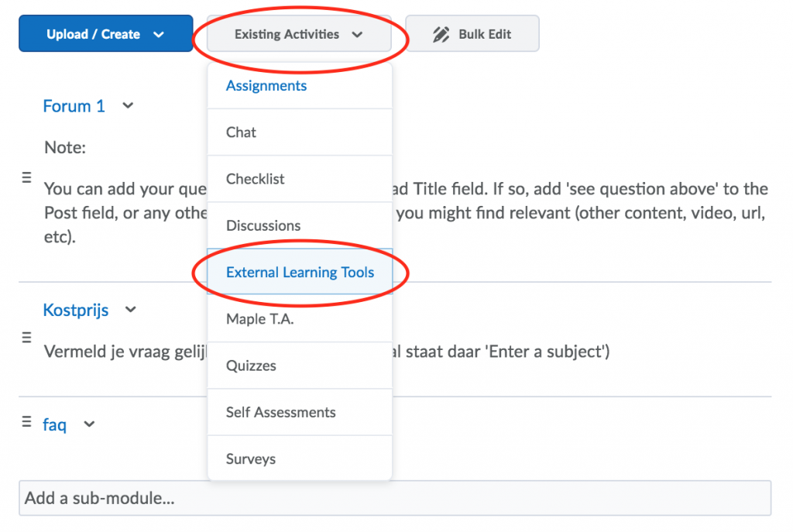The image size is (793, 532).
Task: Click the pencil icon on Bulk Edit
Action: click(x=440, y=33)
